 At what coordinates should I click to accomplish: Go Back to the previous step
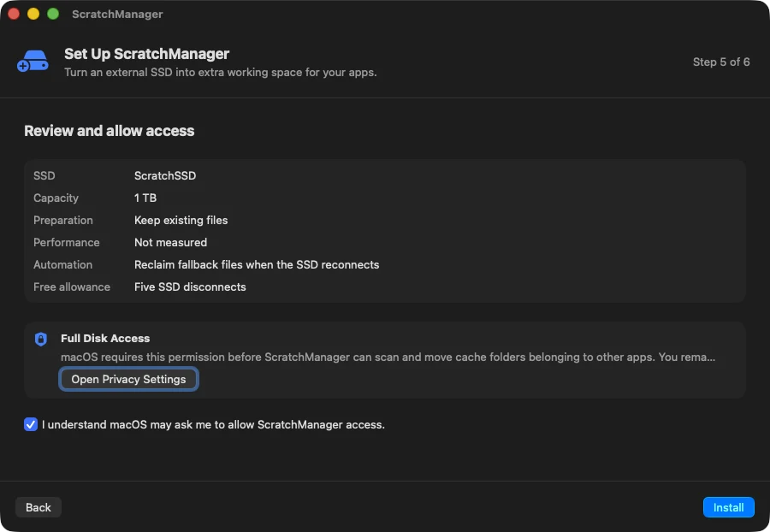pyautogui.click(x=38, y=507)
